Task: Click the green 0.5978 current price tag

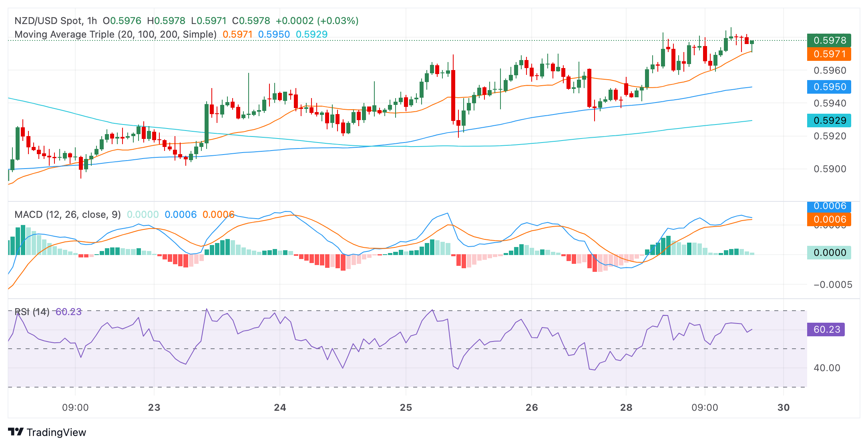Action: click(829, 40)
